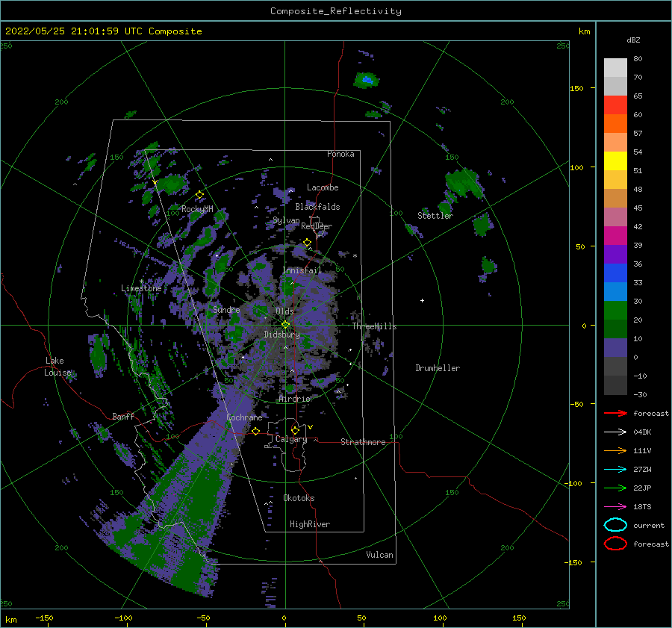Select the red 65 dBZ color swatch
This screenshot has width=672, height=628.
click(x=615, y=105)
